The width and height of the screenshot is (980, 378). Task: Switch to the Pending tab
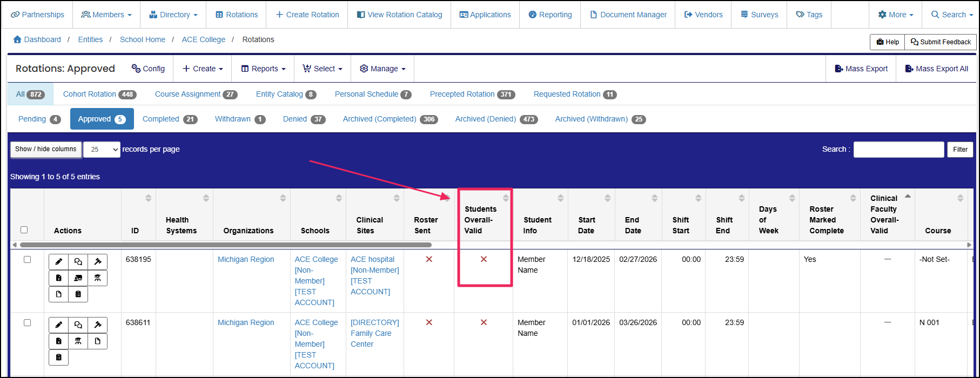tap(39, 119)
